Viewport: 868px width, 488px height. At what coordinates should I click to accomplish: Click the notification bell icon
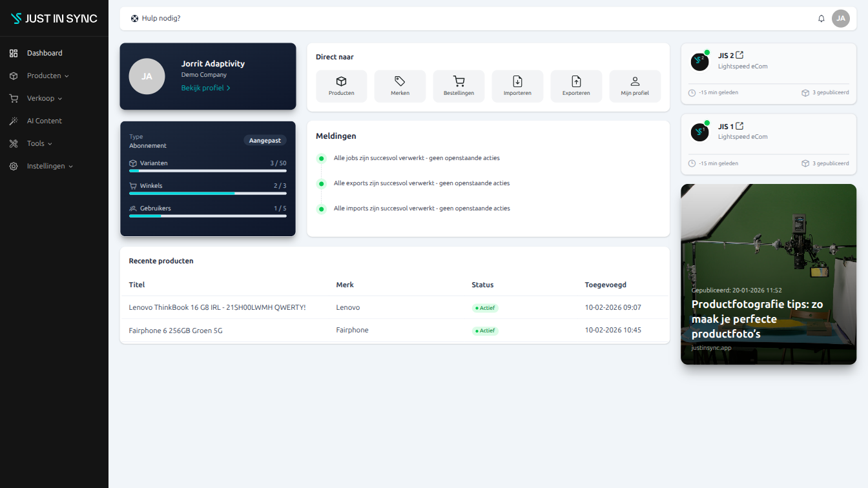point(821,18)
